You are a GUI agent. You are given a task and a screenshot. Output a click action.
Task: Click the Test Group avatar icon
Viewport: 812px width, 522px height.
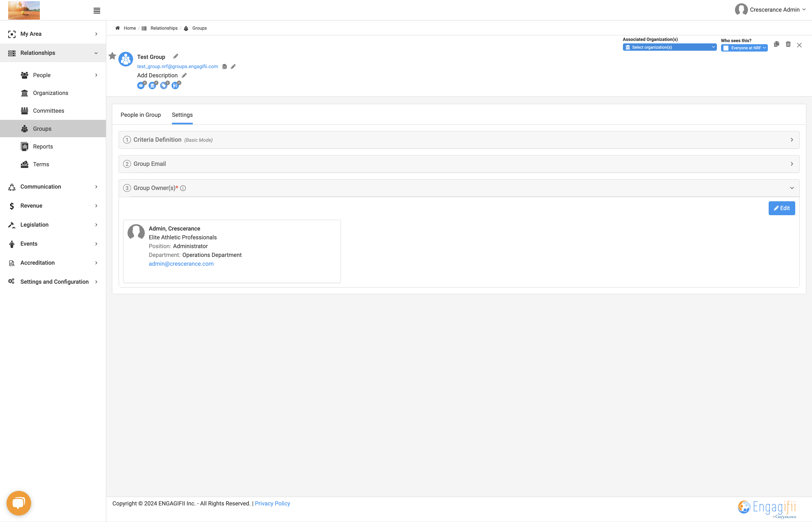click(x=126, y=59)
